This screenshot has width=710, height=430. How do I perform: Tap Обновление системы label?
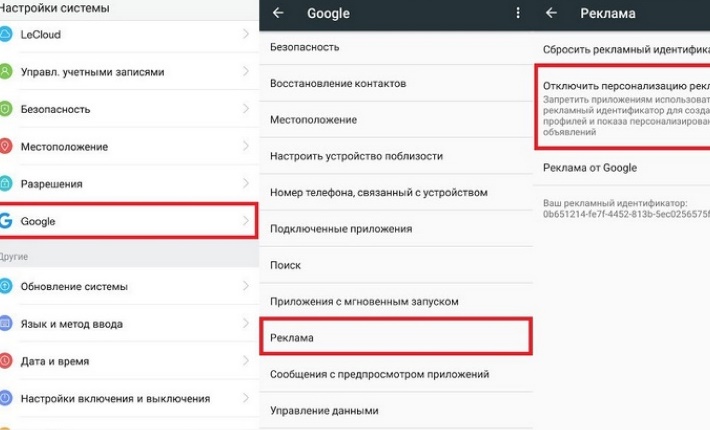[74, 287]
